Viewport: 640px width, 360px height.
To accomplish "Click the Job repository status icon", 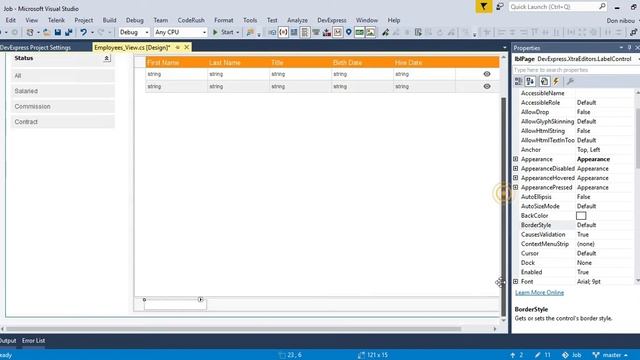I will tap(565, 355).
